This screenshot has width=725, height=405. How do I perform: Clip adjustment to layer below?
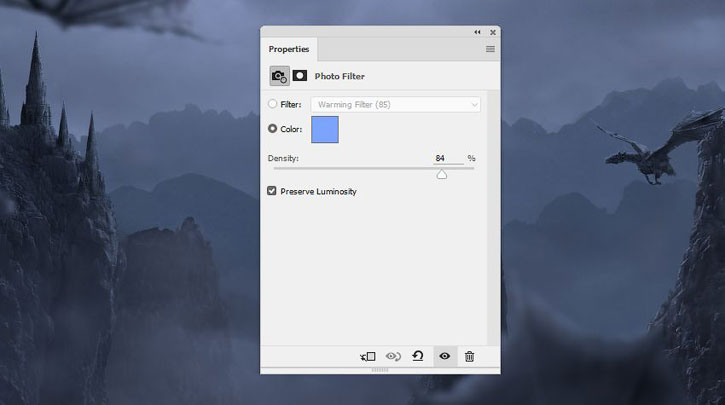(x=368, y=356)
